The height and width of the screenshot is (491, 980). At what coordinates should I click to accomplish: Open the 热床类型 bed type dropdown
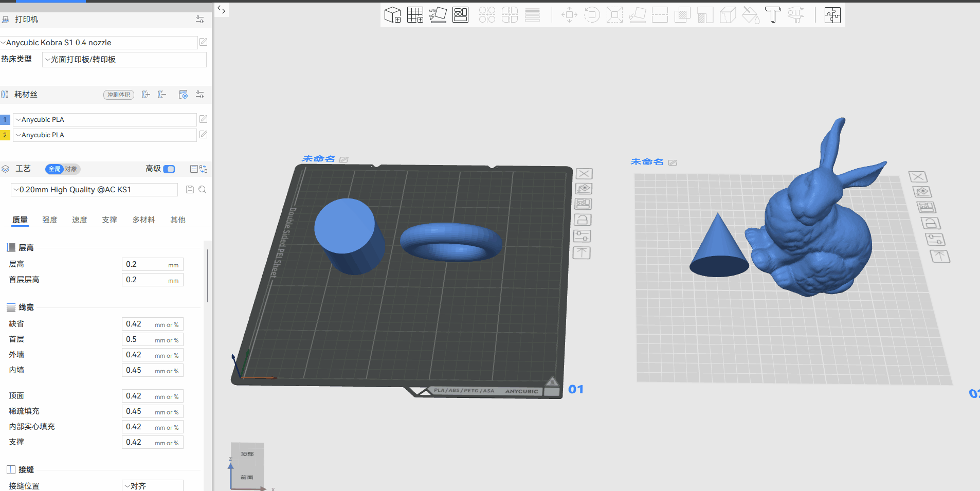point(124,60)
